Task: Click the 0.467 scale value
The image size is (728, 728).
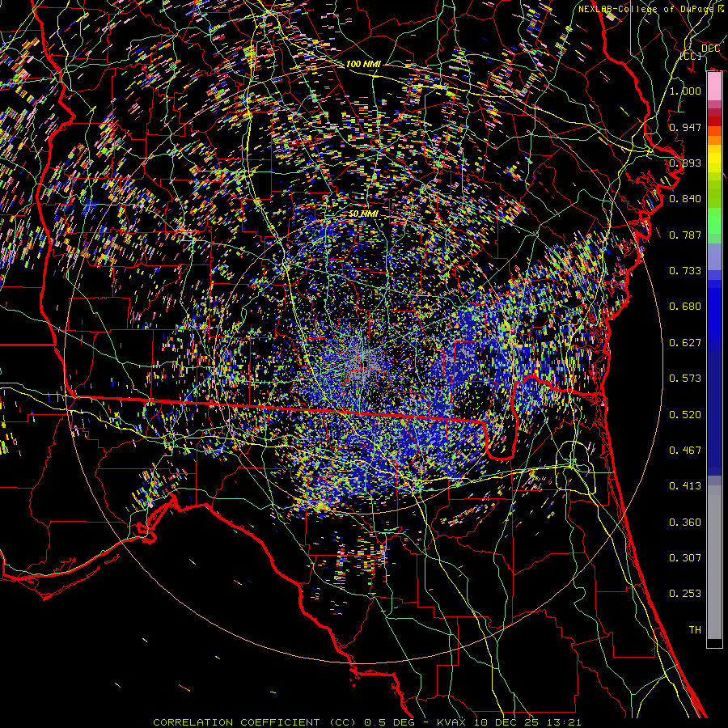Action: [x=685, y=451]
